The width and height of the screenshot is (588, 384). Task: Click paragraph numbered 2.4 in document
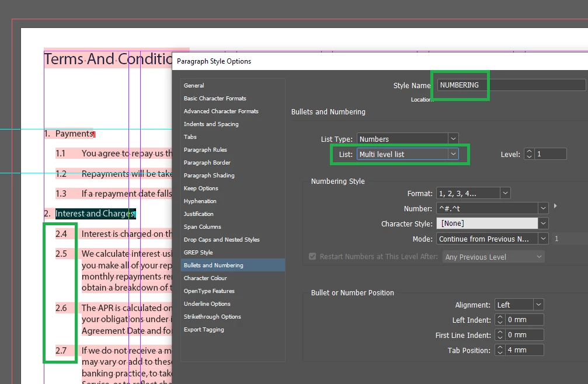114,234
